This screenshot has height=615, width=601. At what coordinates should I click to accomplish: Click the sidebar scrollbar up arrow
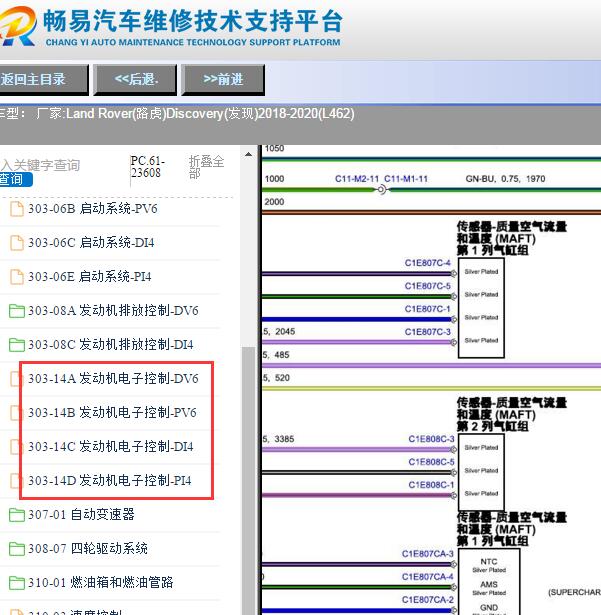point(248,155)
